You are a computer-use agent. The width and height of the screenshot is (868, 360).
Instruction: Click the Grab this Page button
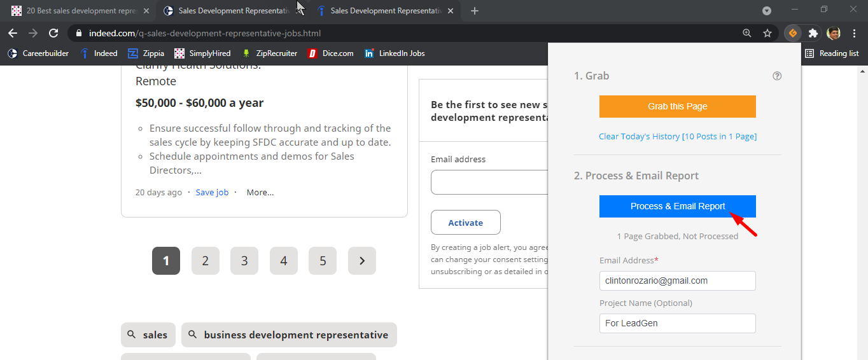pos(677,106)
